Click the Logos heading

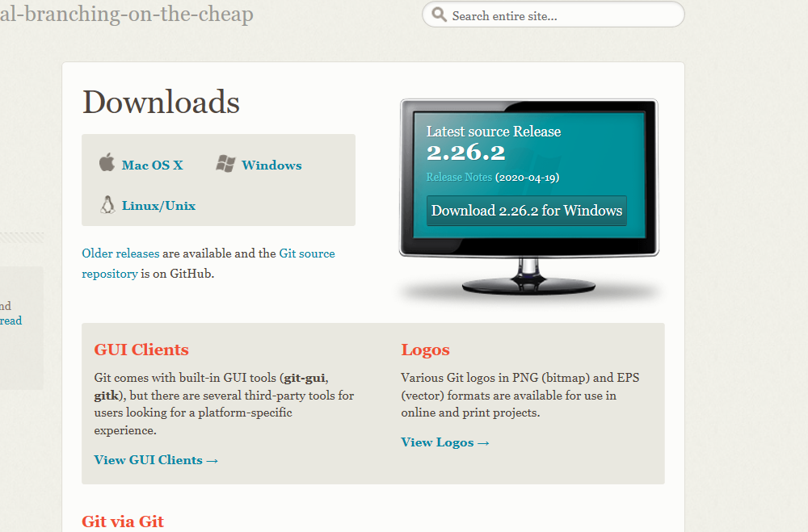tap(425, 350)
